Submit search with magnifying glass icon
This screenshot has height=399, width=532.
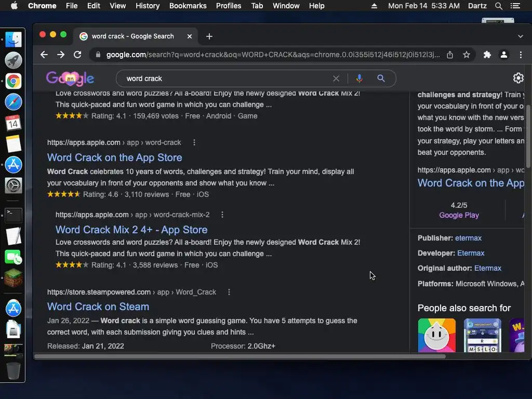381,78
